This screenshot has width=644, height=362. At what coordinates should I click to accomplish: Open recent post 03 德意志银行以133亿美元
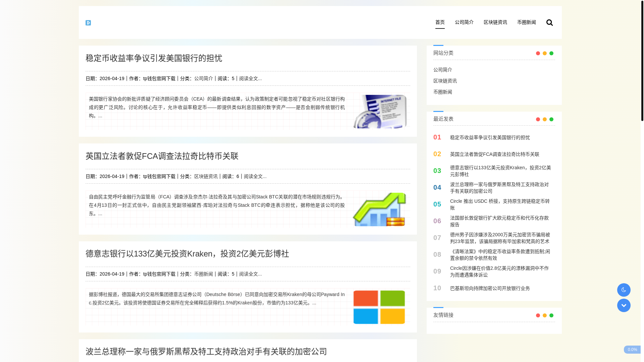coord(500,171)
